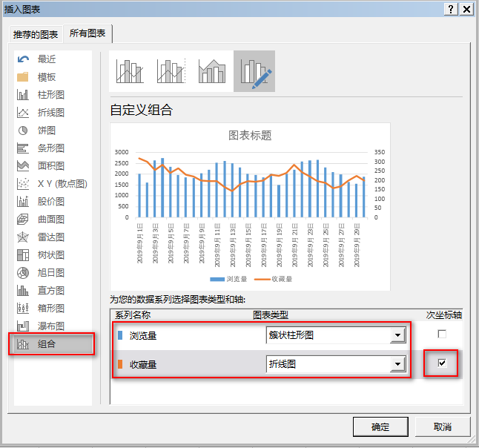
Task: Switch to the 所有图表 tab
Action: click(x=87, y=34)
